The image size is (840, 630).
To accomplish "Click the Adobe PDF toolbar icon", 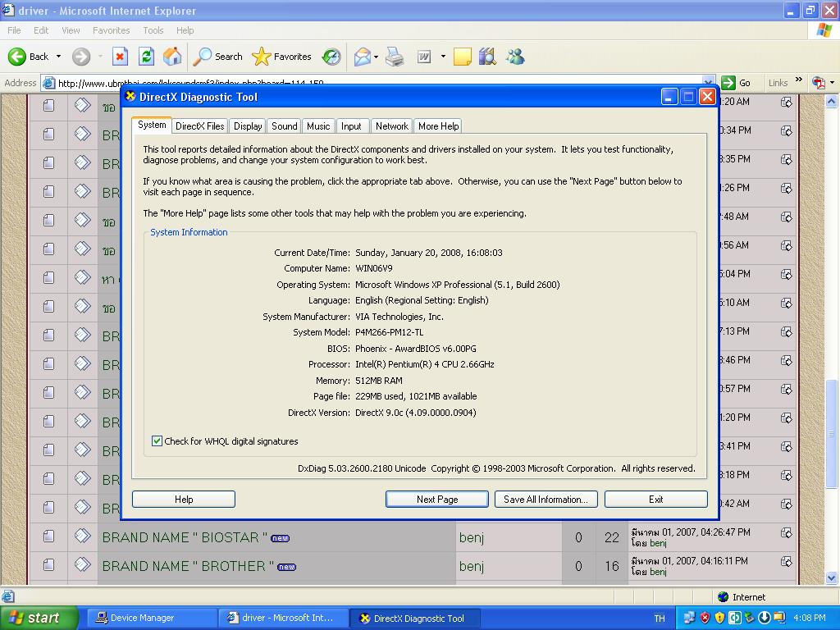I will pos(818,83).
